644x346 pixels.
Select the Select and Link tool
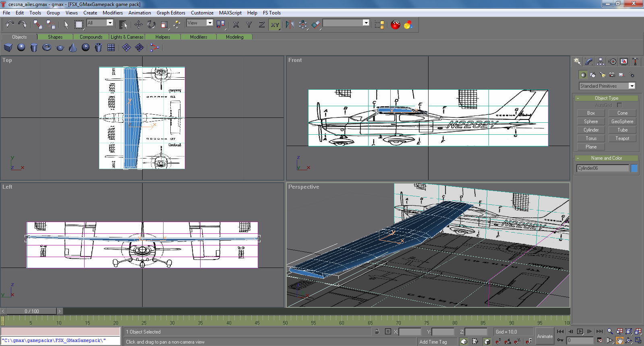pyautogui.click(x=38, y=25)
